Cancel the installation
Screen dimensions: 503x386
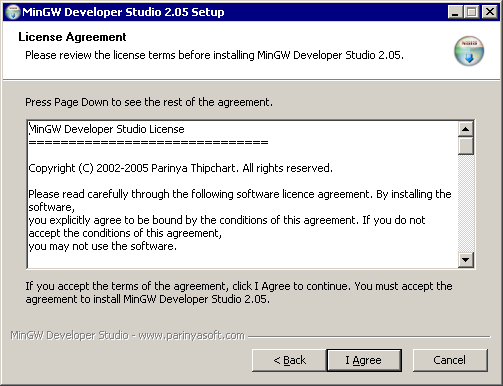click(x=450, y=360)
